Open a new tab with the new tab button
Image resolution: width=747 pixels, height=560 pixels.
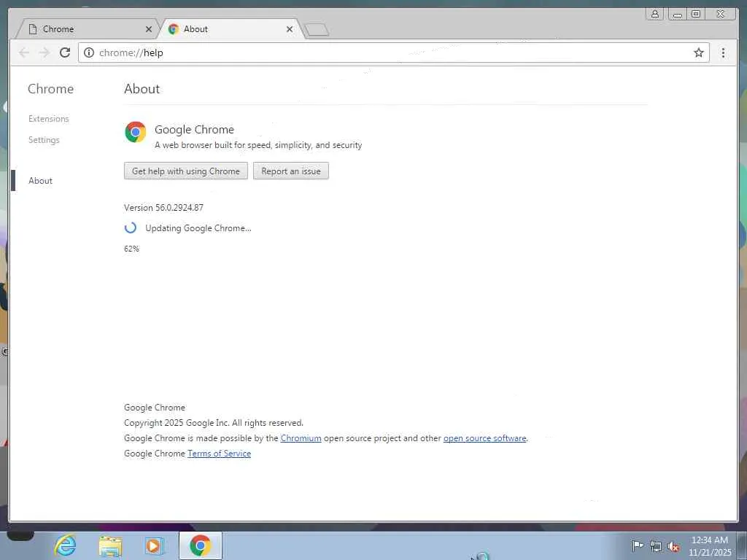coord(317,30)
